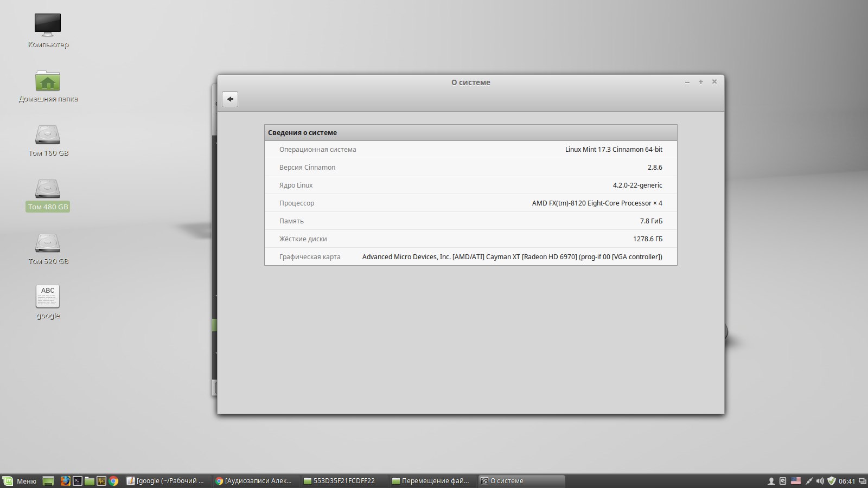
Task: Launch Google Chrome from the panel launchers
Action: 113,481
